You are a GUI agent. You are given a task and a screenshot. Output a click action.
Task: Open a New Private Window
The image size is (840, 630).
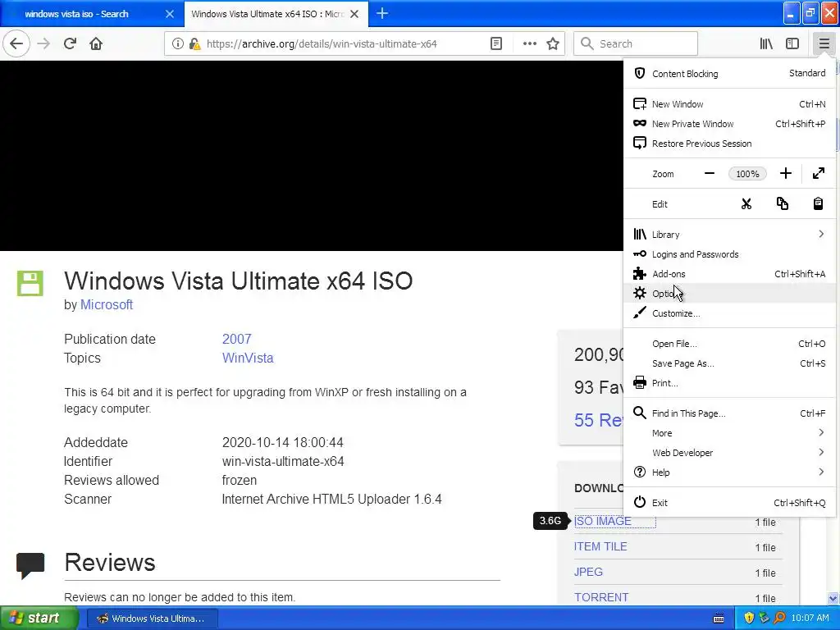click(x=729, y=124)
